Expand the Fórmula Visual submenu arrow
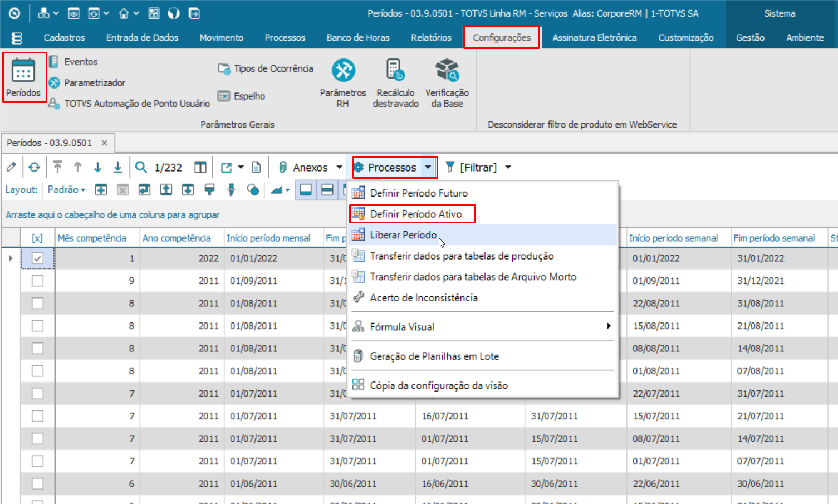This screenshot has width=838, height=504. point(609,326)
